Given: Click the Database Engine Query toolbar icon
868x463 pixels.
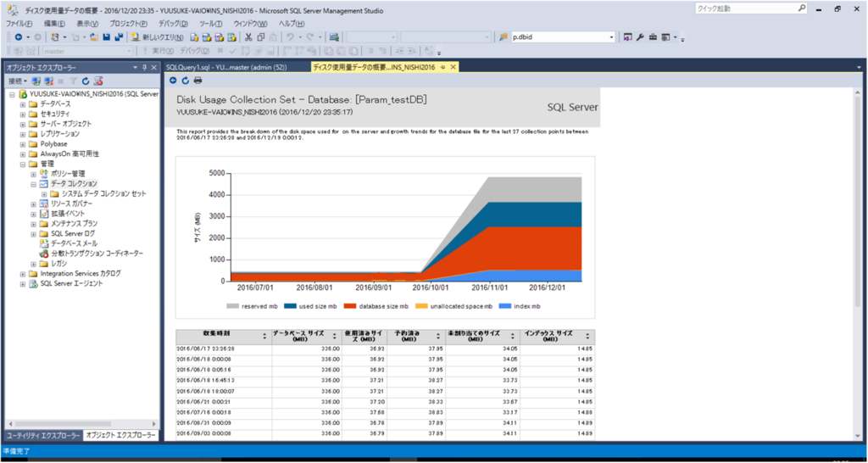Looking at the screenshot, I should click(194, 37).
